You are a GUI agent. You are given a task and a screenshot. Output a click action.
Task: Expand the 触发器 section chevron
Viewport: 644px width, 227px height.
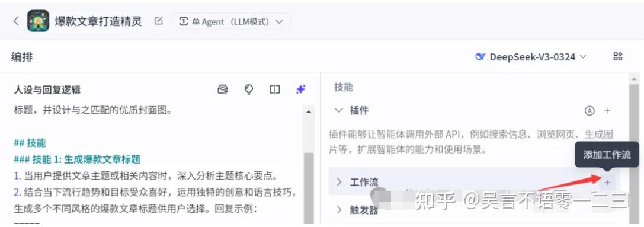(339, 210)
